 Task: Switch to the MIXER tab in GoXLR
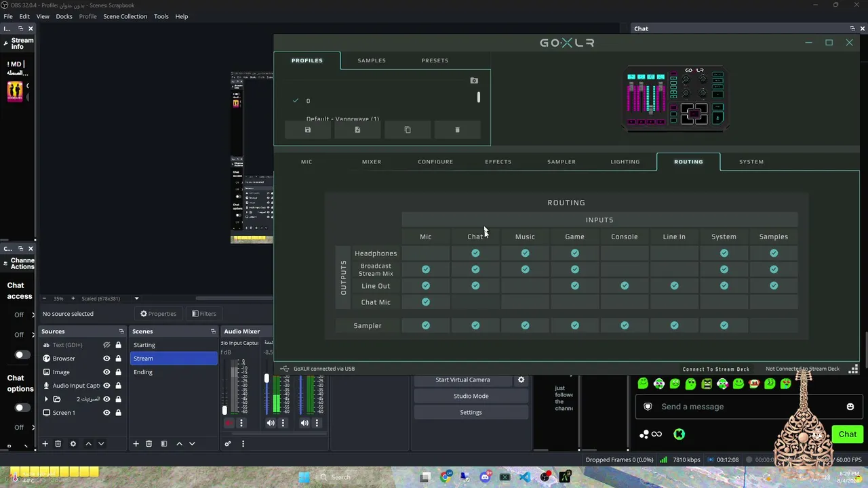[372, 162]
